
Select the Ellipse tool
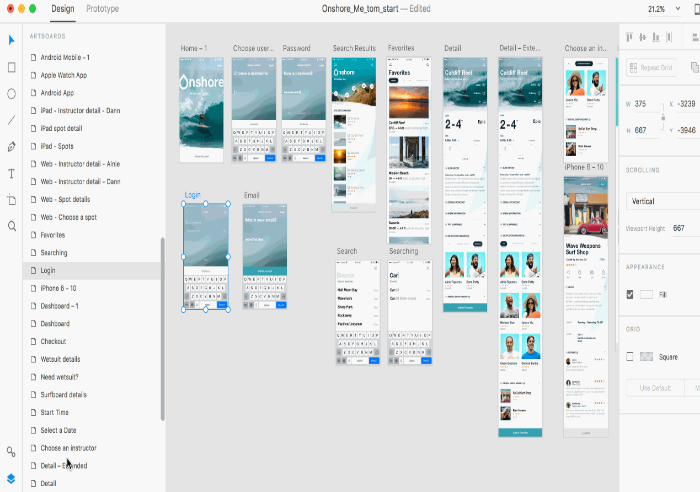[x=11, y=93]
